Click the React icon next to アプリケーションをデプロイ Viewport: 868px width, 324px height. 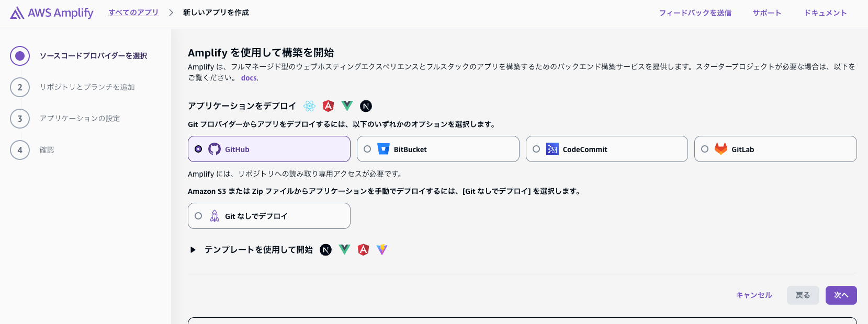point(309,106)
